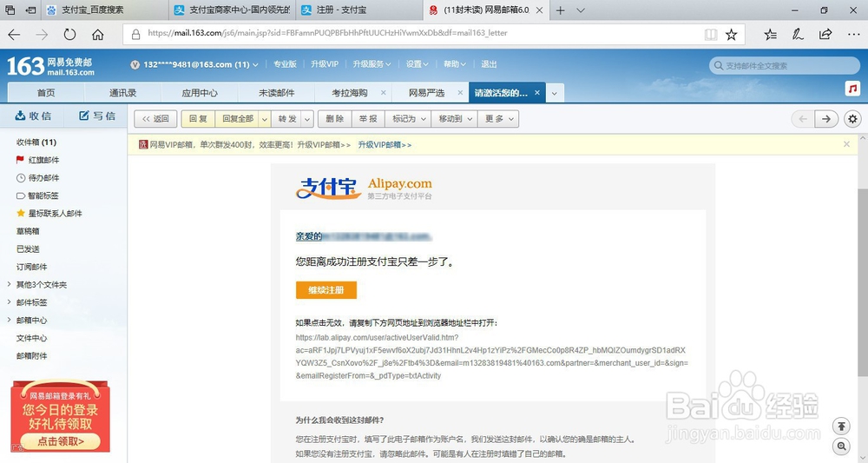This screenshot has width=868, height=463.
Task: Switch to 支付宝_百度搜索 browser tab
Action: [105, 10]
